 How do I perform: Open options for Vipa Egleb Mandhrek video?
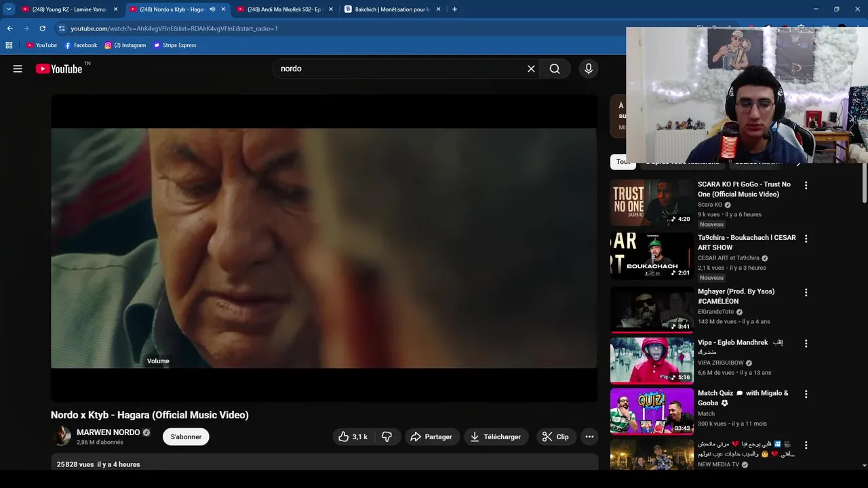pyautogui.click(x=806, y=344)
